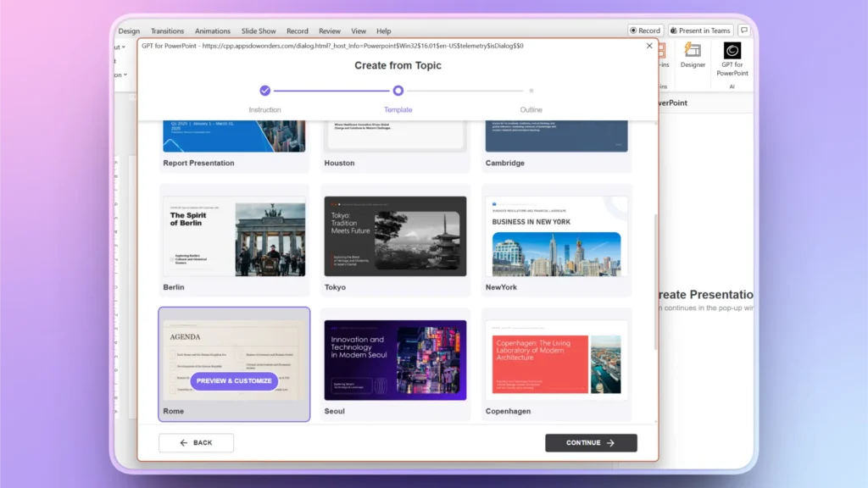Click the Tokyo template name
This screenshot has height=488, width=868.
[x=335, y=287]
